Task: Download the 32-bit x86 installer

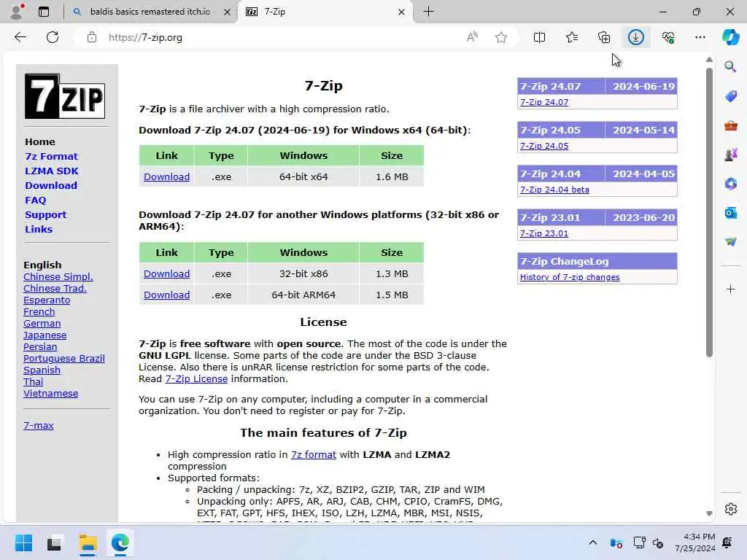Action: pyautogui.click(x=167, y=274)
